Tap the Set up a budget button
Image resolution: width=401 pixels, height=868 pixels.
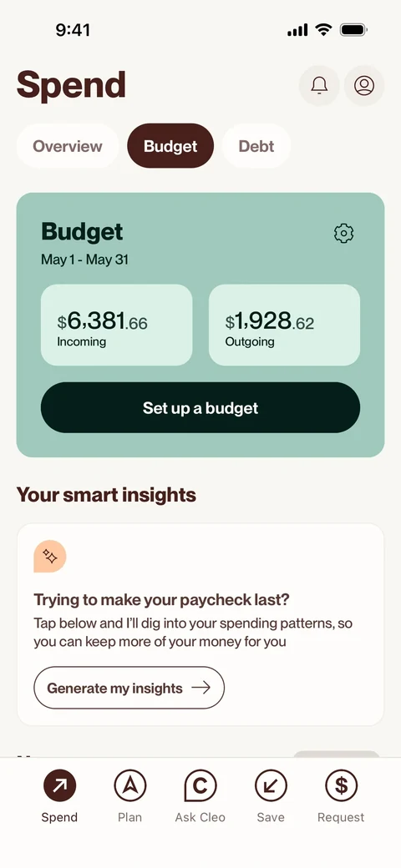point(200,408)
